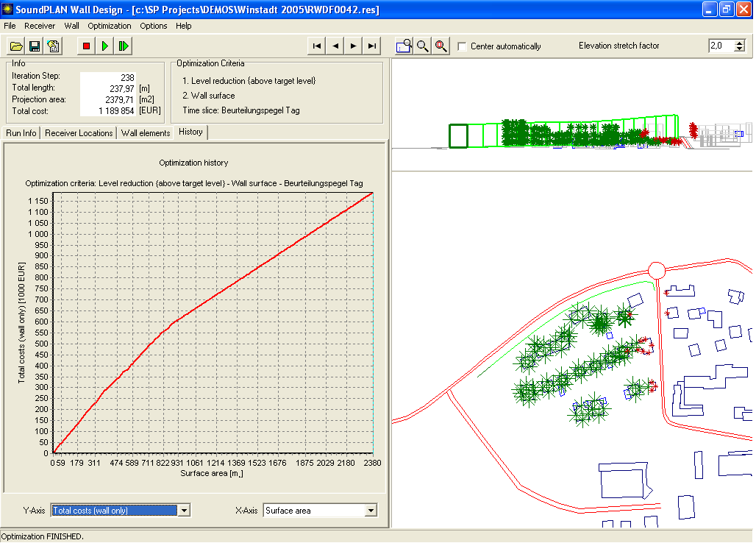Select the History tab
Image resolution: width=756 pixels, height=543 pixels.
point(191,132)
